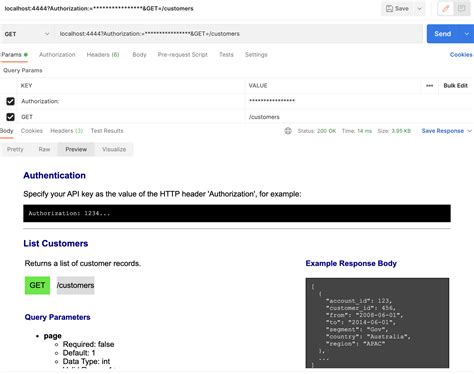
Task: Switch to the Params tab
Action: [14, 55]
